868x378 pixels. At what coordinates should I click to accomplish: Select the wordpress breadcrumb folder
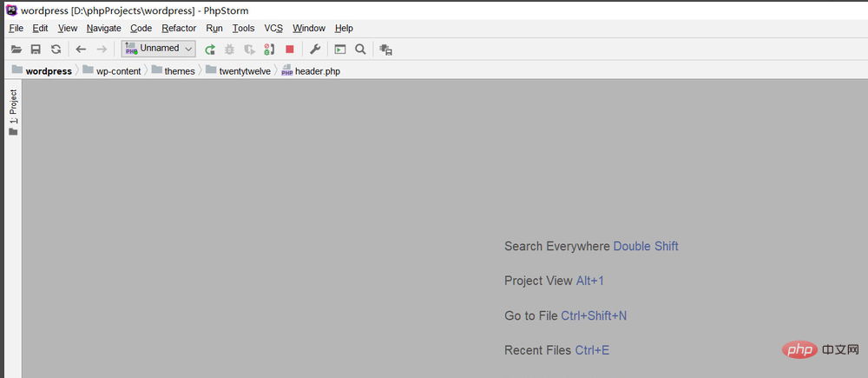[42, 70]
